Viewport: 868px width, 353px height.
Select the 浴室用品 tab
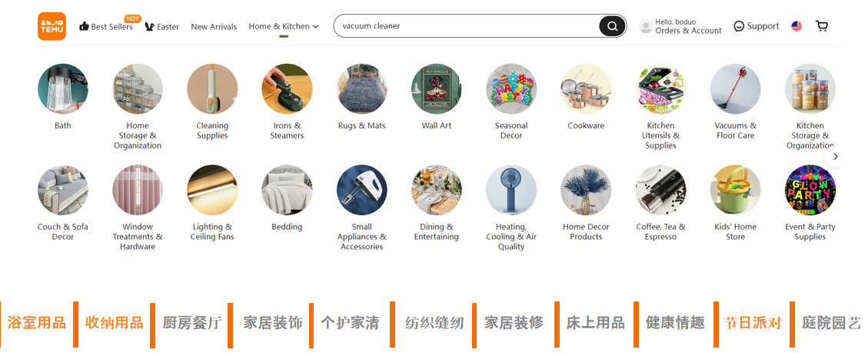tap(37, 322)
